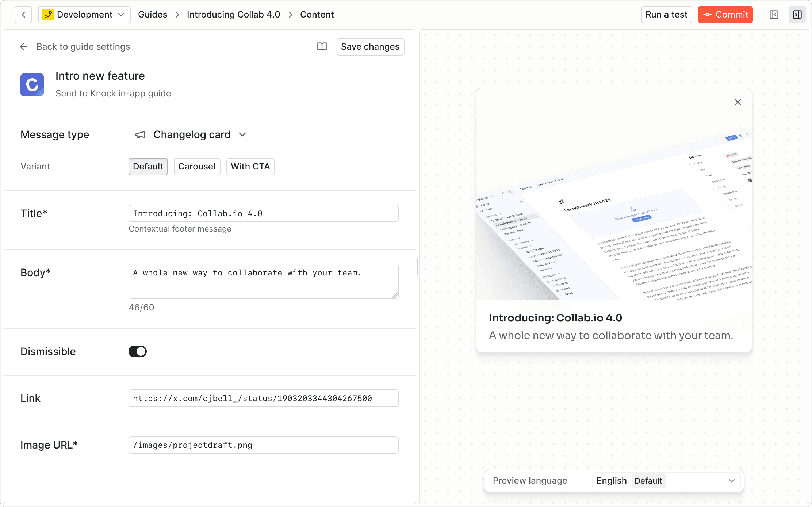Toggle the Dismissible switch off

click(x=138, y=351)
